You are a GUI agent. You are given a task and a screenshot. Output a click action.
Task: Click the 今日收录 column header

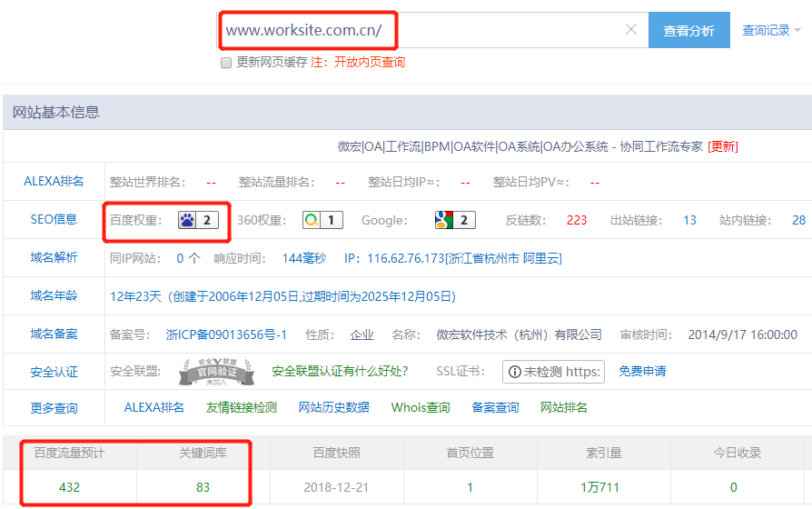tap(738, 453)
